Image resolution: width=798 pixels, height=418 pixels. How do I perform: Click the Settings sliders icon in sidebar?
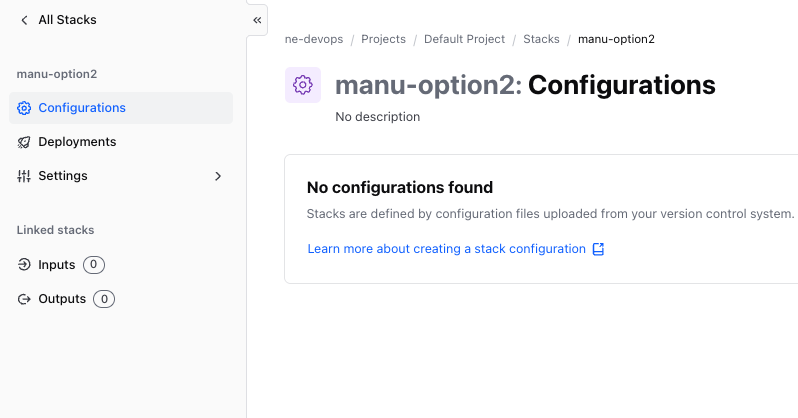(25, 176)
